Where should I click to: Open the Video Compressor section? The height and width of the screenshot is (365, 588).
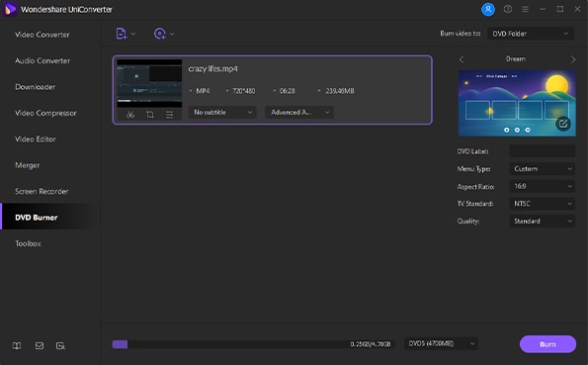45,113
